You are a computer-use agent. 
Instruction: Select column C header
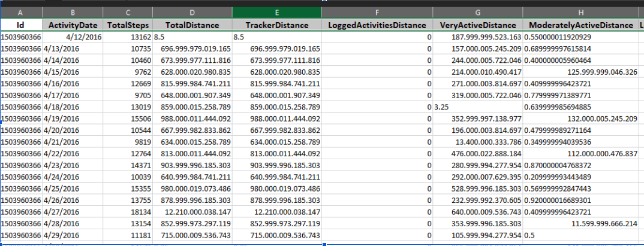[128, 13]
